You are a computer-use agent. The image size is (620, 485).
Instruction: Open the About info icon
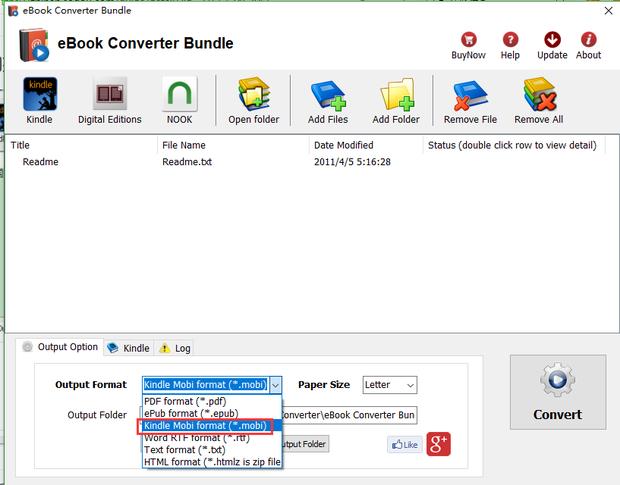tap(588, 40)
